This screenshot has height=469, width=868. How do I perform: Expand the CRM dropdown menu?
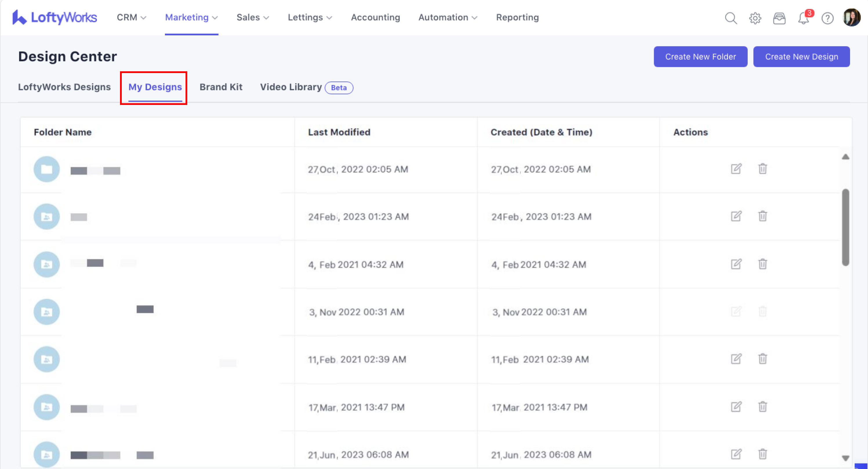[131, 17]
